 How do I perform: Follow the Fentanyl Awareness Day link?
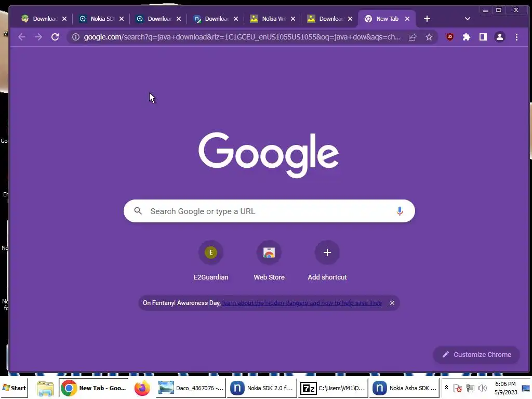[x=302, y=303]
